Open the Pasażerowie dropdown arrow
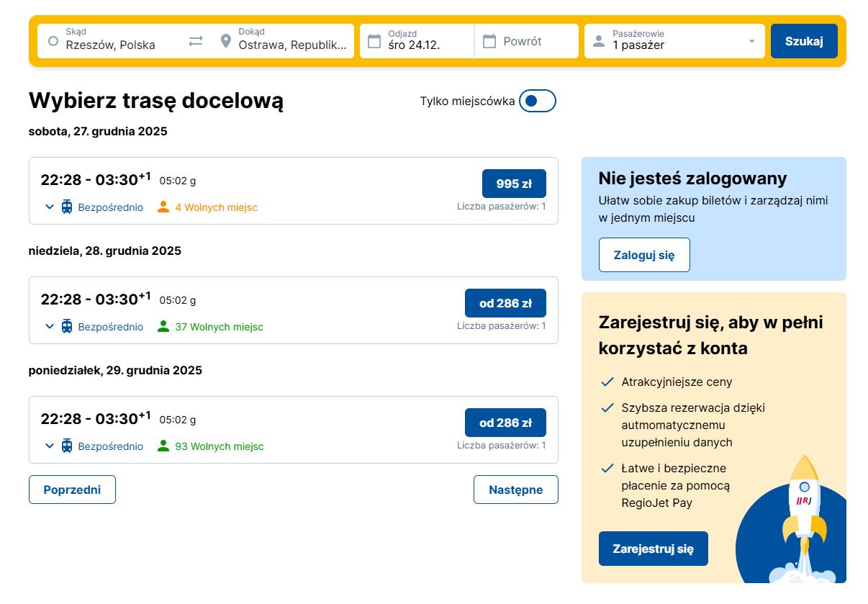Image resolution: width=868 pixels, height=604 pixels. (x=752, y=41)
